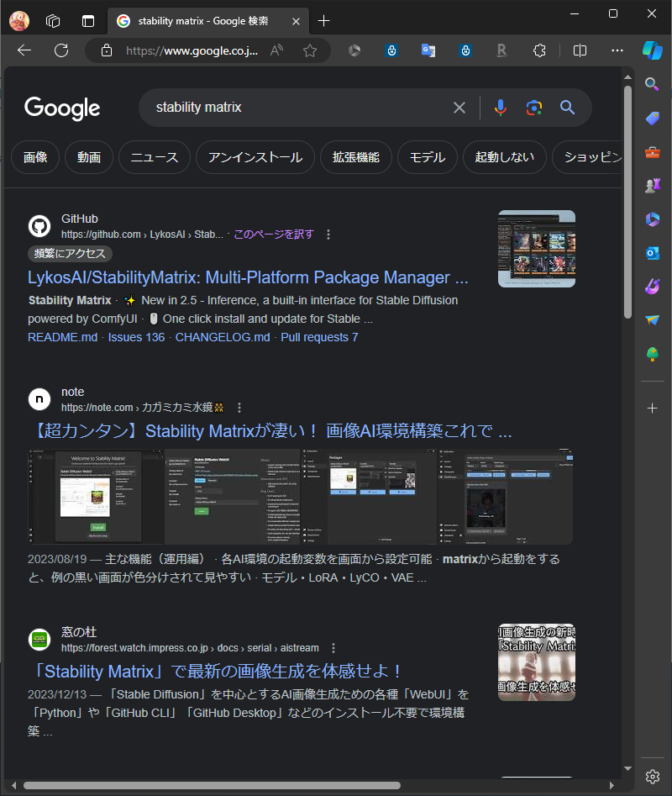This screenshot has height=796, width=672.
Task: Select the 拡張機能 filter chip
Action: pyautogui.click(x=355, y=157)
